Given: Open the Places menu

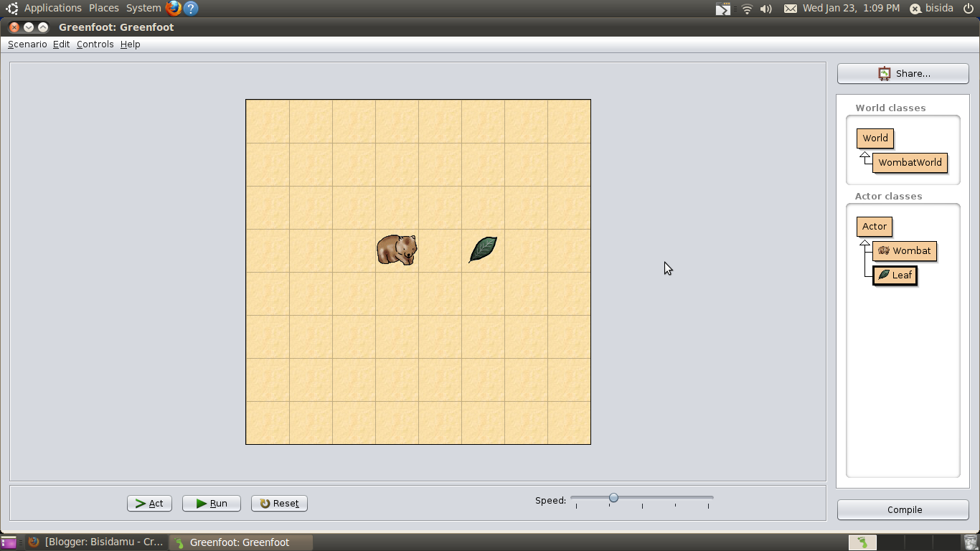Looking at the screenshot, I should tap(104, 8).
